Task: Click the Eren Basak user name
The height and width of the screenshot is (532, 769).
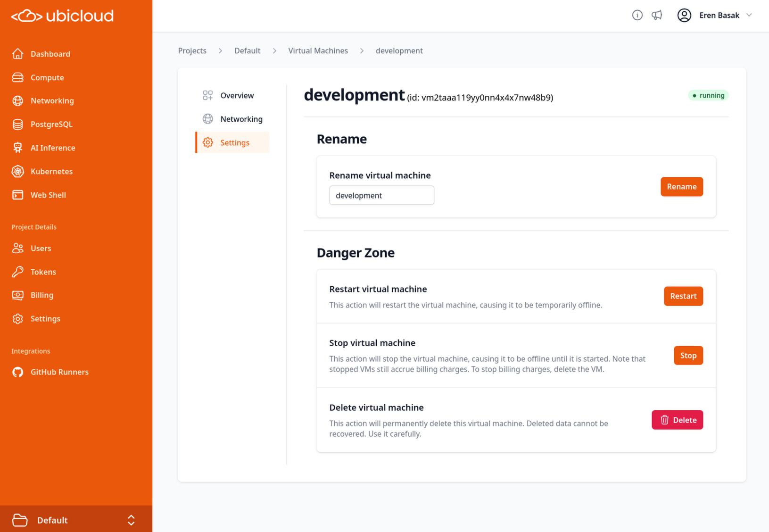Action: [719, 16]
